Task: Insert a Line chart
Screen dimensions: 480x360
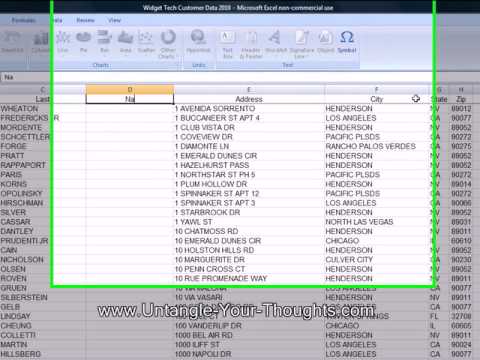Action: pyautogui.click(x=63, y=42)
